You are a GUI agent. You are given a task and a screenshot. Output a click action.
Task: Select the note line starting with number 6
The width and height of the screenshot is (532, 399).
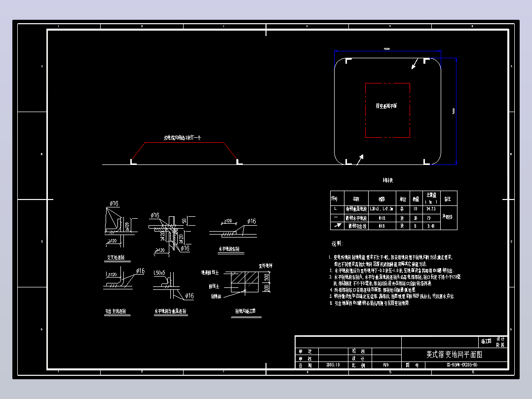coord(370,303)
